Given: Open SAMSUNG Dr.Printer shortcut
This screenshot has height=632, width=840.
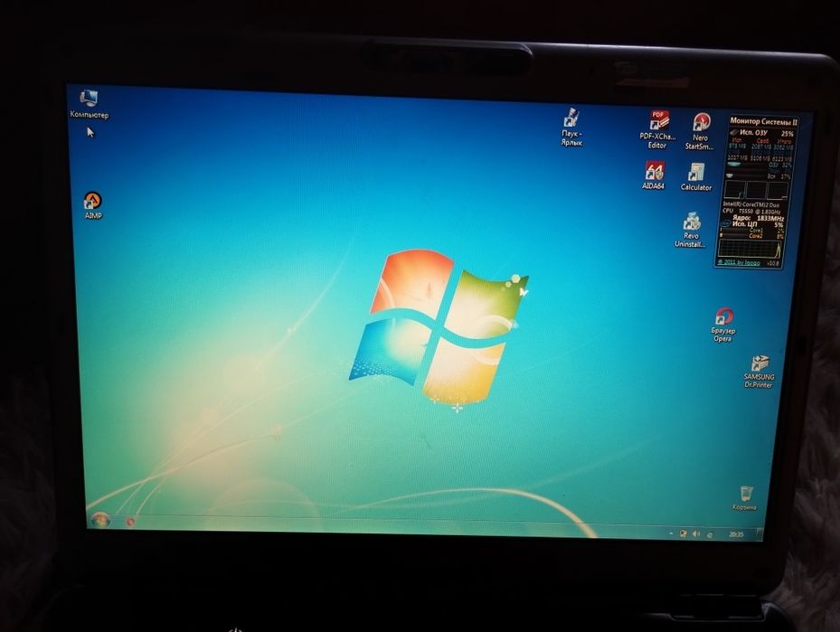Looking at the screenshot, I should click(759, 372).
